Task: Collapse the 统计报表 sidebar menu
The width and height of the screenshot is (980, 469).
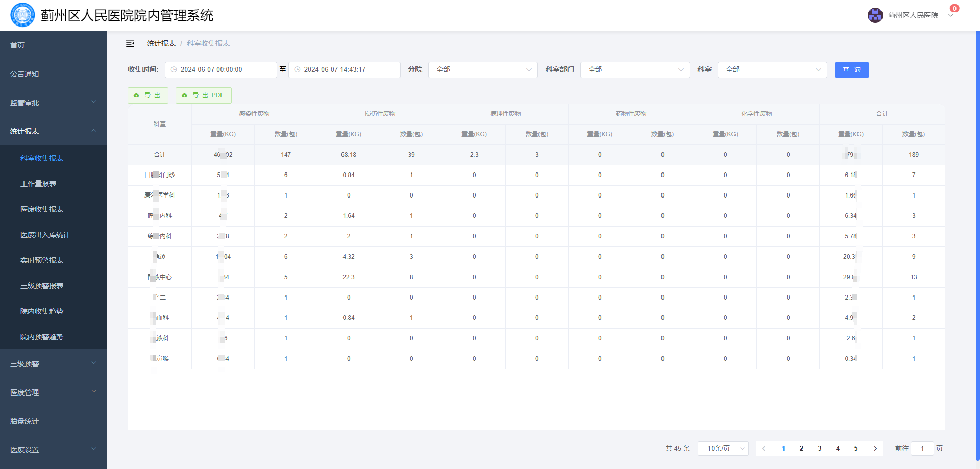Action: click(x=54, y=131)
